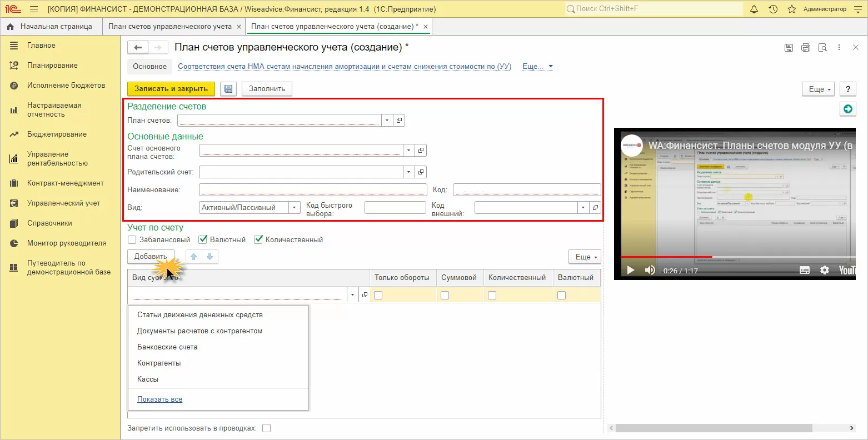Open the Управленческий учет icon

click(14, 203)
